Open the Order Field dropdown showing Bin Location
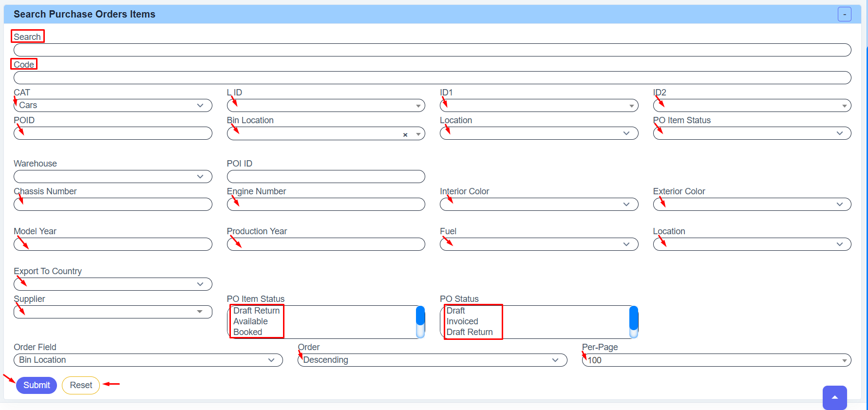 pyautogui.click(x=148, y=360)
